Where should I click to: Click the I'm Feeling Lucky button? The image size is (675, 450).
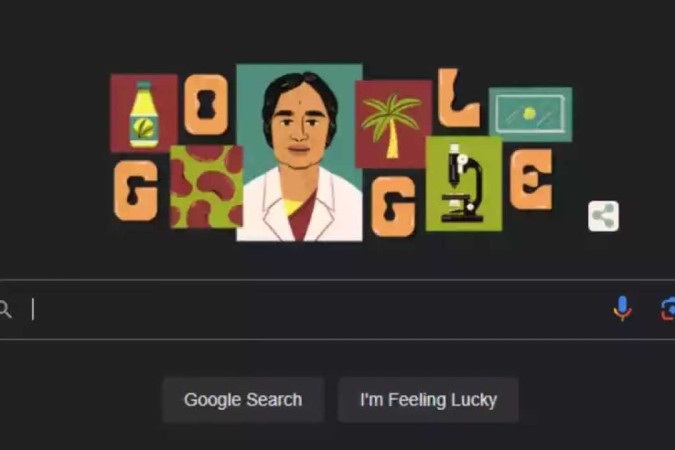(428, 400)
